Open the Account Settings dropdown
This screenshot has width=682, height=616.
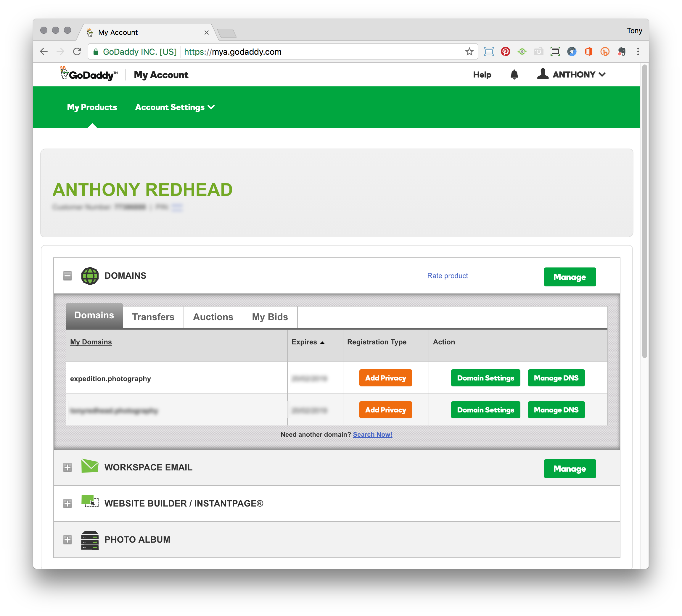(175, 107)
